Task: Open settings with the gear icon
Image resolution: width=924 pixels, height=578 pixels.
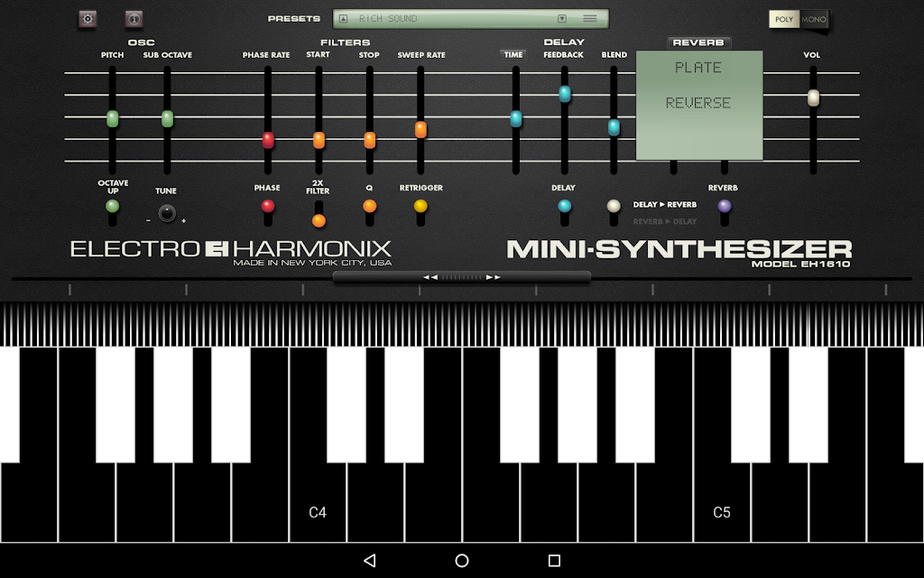Action: (88, 19)
